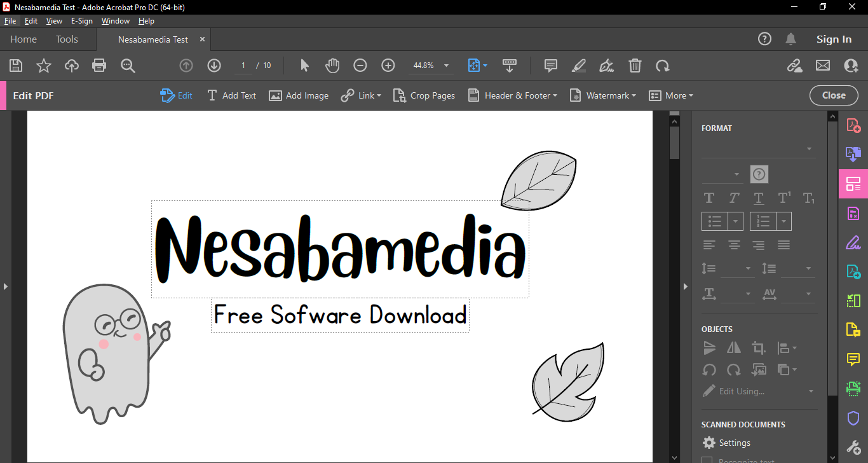Viewport: 868px width, 463px height.
Task: Click the Highlight text marker icon
Action: click(x=578, y=66)
